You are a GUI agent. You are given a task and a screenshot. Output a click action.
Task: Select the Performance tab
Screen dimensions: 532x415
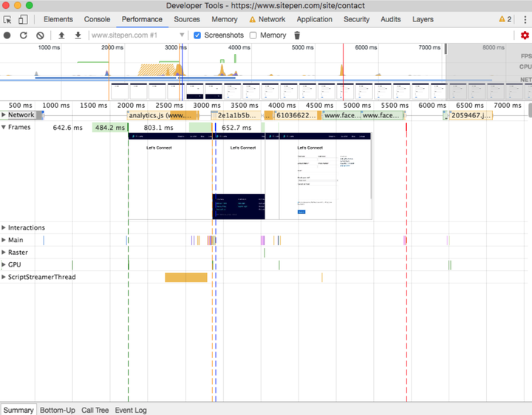click(x=142, y=19)
